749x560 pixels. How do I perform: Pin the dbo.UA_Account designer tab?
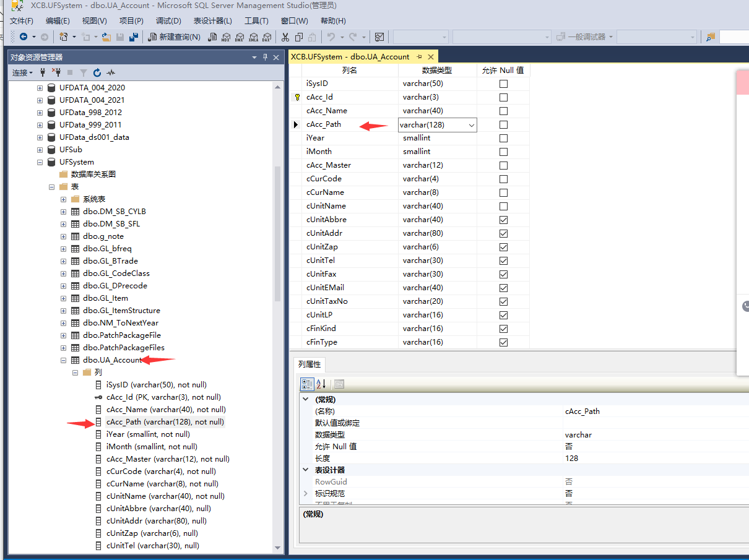[x=419, y=57]
